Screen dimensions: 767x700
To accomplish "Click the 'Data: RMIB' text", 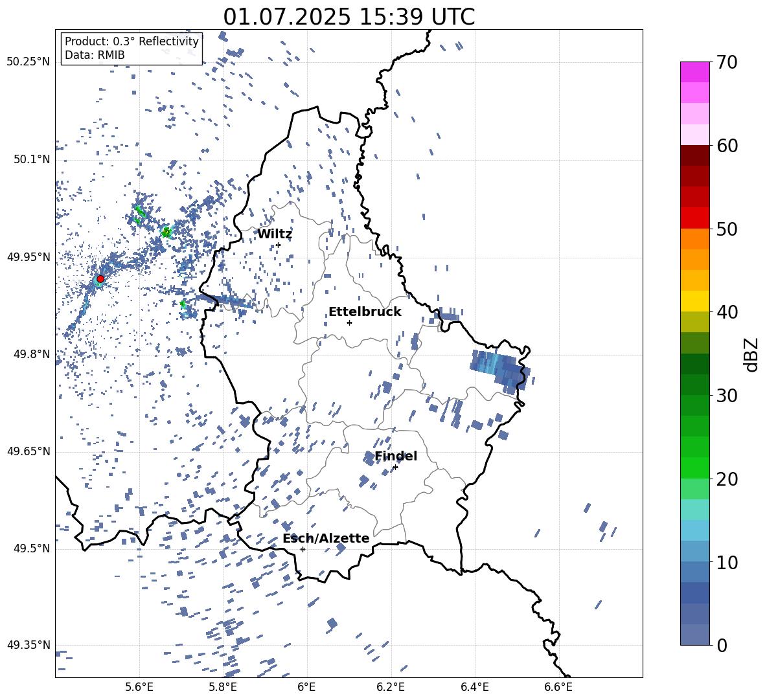I will (95, 55).
